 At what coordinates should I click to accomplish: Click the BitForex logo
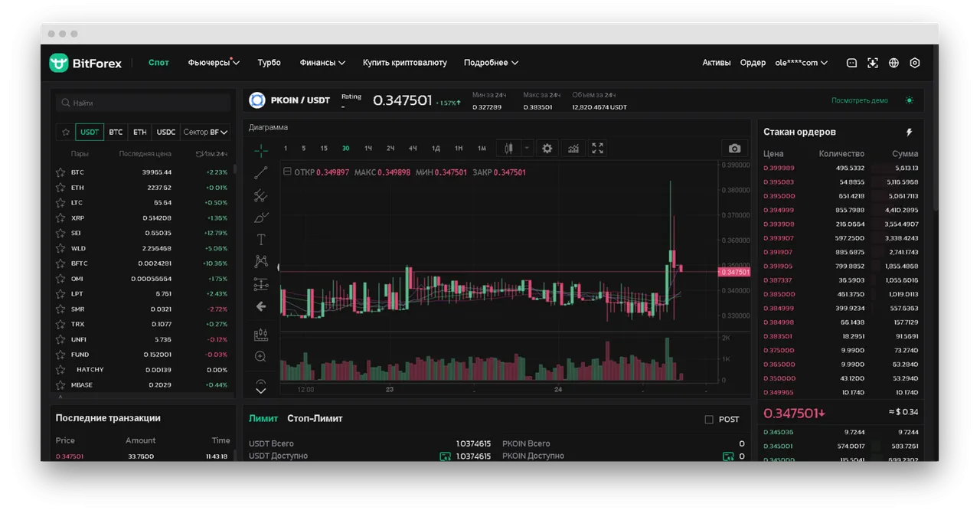coord(85,63)
